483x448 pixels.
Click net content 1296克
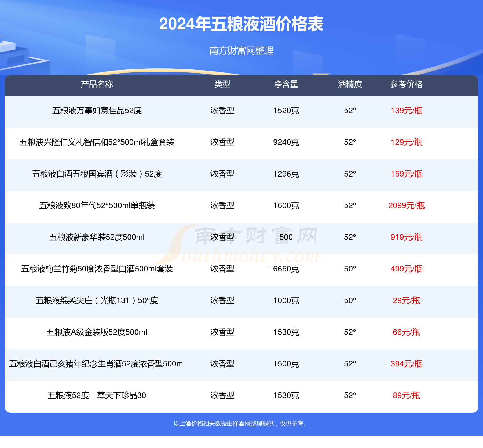pyautogui.click(x=286, y=174)
